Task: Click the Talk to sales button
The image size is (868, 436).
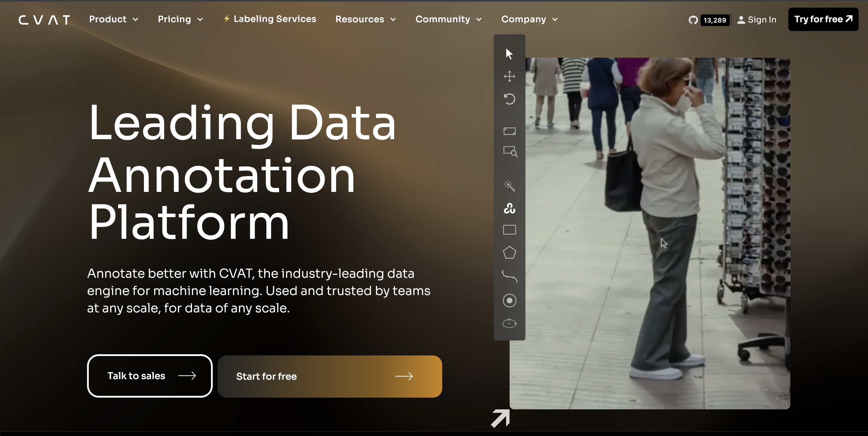Action: click(150, 376)
